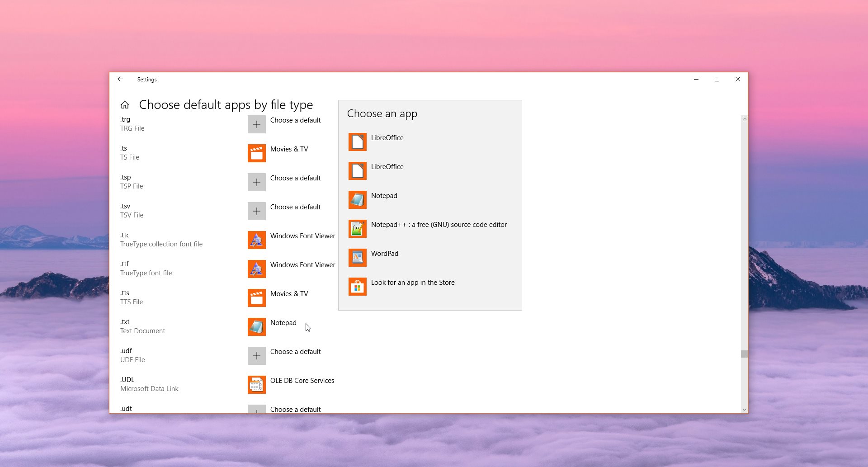Click the TTS File description

(x=131, y=302)
